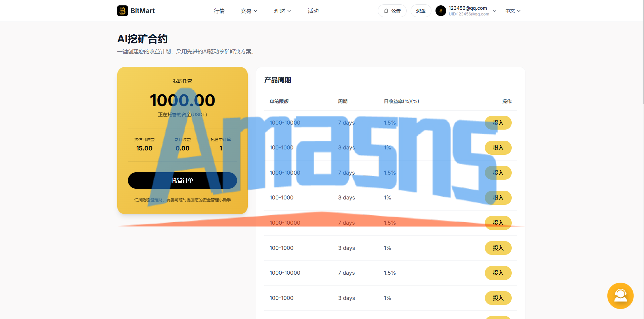Click the 1000.00 custody balance value
The image size is (644, 319).
pyautogui.click(x=182, y=100)
